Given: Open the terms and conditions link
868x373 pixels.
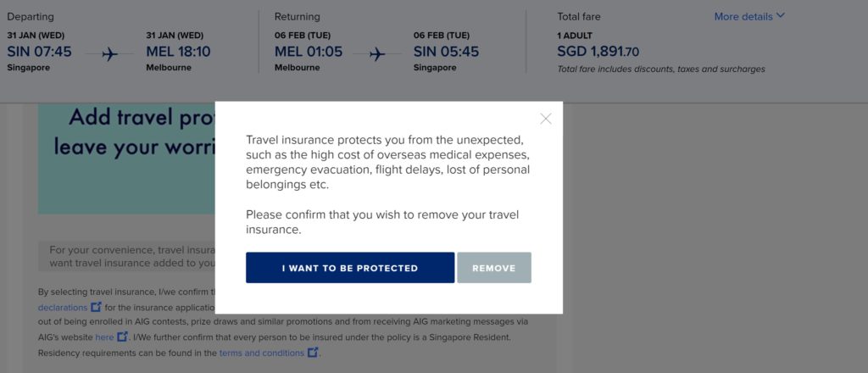Looking at the screenshot, I should 262,353.
